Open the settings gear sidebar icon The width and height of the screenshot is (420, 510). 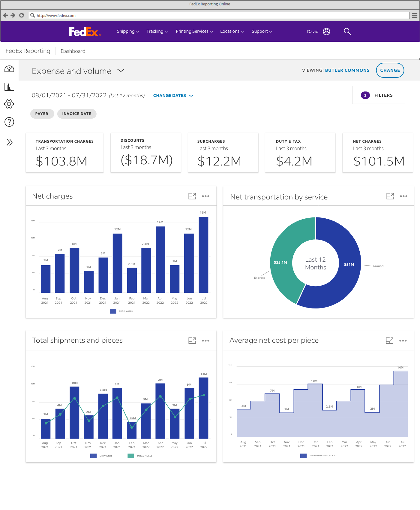point(9,104)
